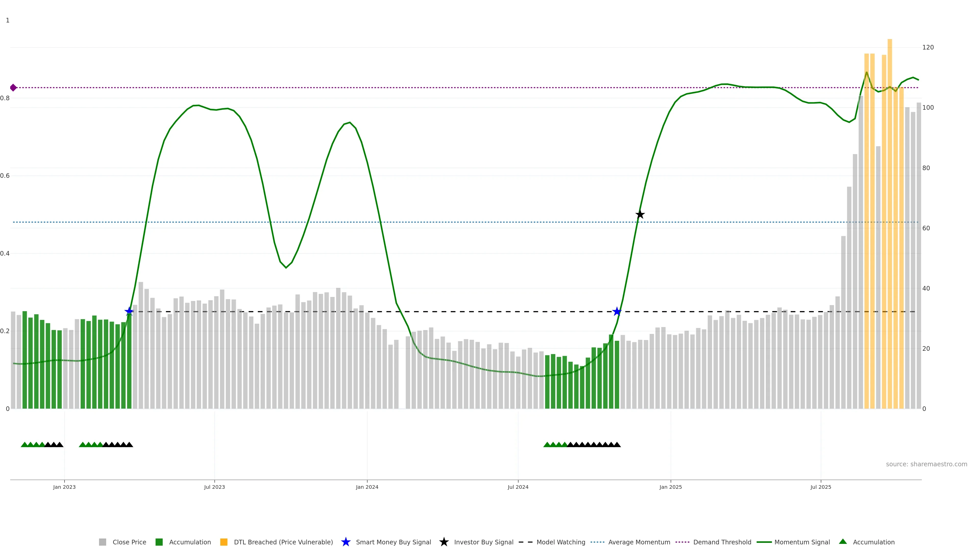Image resolution: width=980 pixels, height=551 pixels.
Task: Click the Jan 2023 axis label
Action: point(64,487)
